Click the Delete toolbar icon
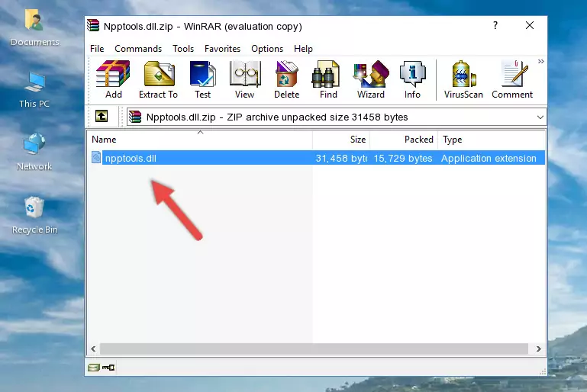 287,79
